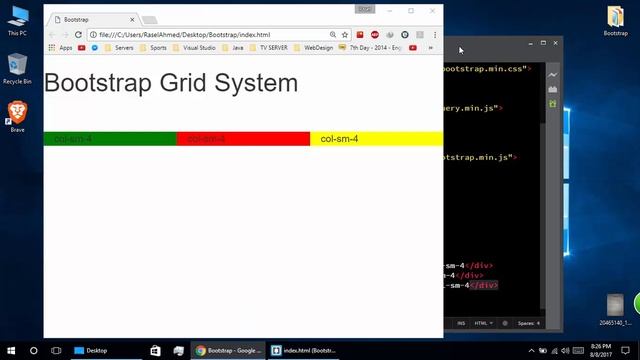Toggle INS insert mode in Brackets status bar
Screen dimensions: 640x360
(x=461, y=323)
